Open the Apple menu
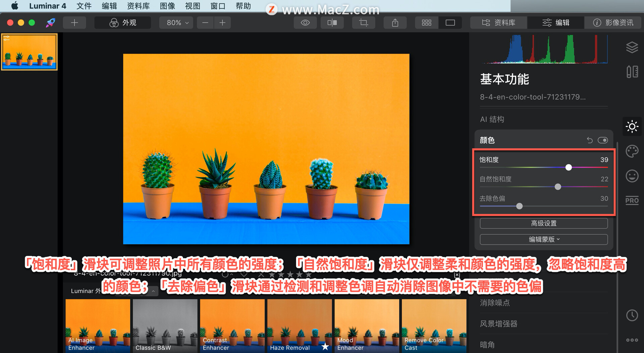Screen dimensions: 644x353 [14, 6]
